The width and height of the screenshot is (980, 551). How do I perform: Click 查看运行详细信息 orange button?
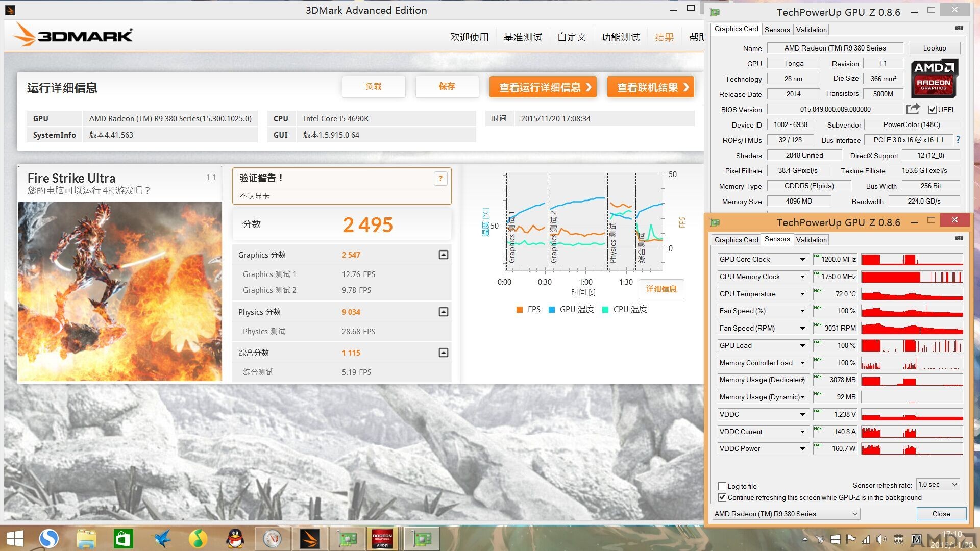tap(544, 87)
